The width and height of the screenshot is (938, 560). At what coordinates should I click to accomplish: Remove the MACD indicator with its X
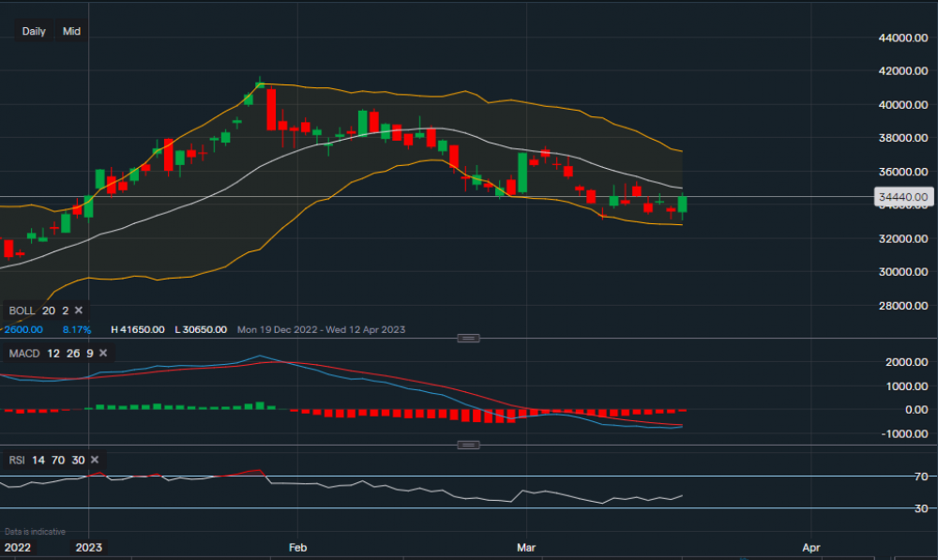[102, 353]
